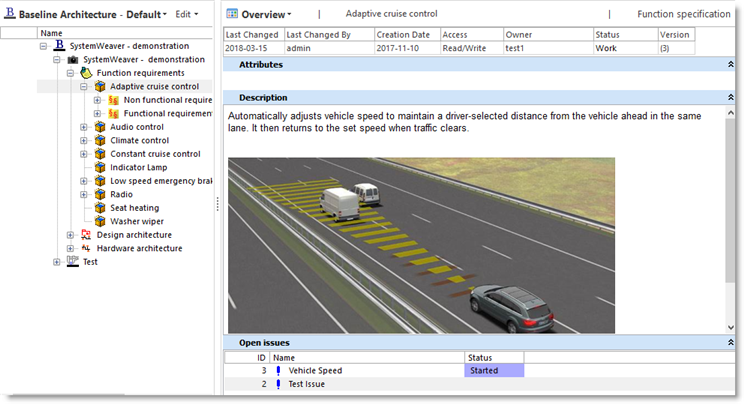744x404 pixels.
Task: Click the ID column header in Open issues
Action: (x=247, y=357)
